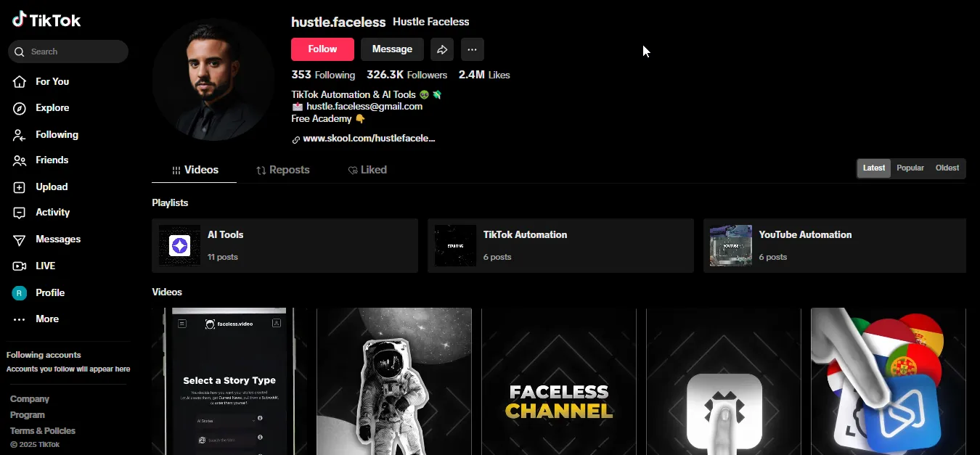Open the For You menu item
980x455 pixels.
coord(52,81)
